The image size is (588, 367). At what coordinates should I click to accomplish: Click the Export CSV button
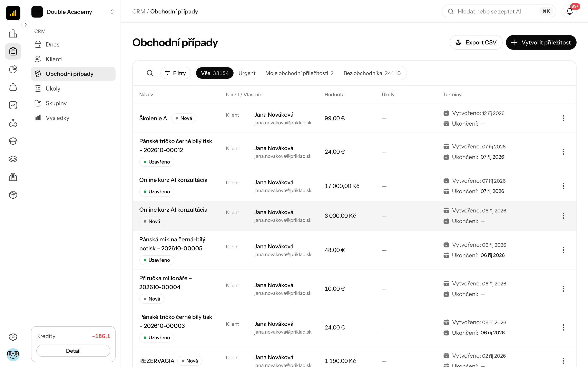point(476,42)
